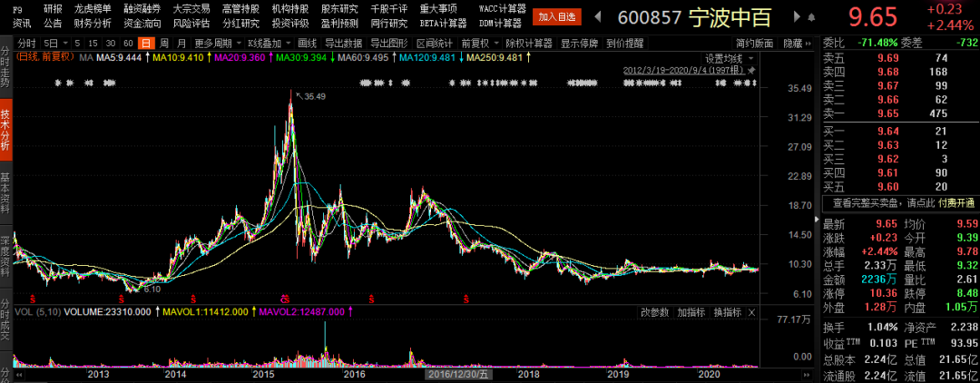Click 加指标 in VOL panel
This screenshot has width=980, height=383.
coord(691,312)
